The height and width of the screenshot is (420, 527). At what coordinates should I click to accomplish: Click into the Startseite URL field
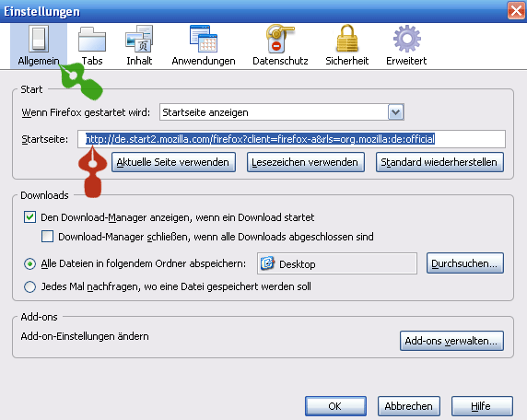[291, 139]
